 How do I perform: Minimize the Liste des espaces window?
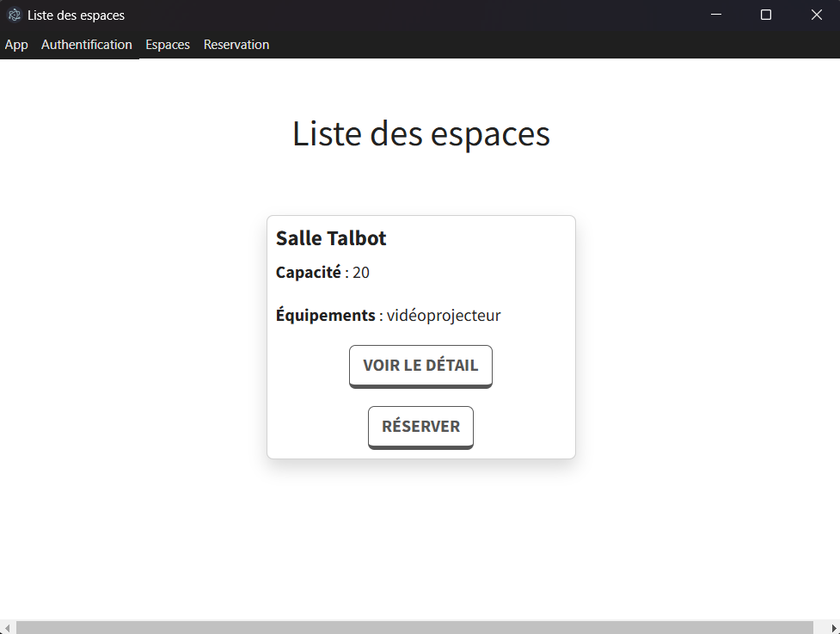[x=715, y=15]
